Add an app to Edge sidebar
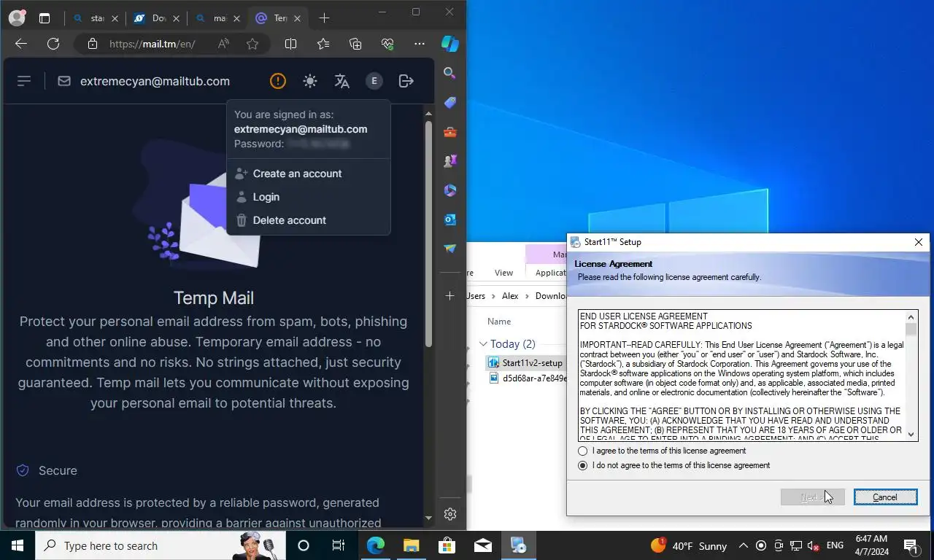Viewport: 934px width, 560px height. 450,295
